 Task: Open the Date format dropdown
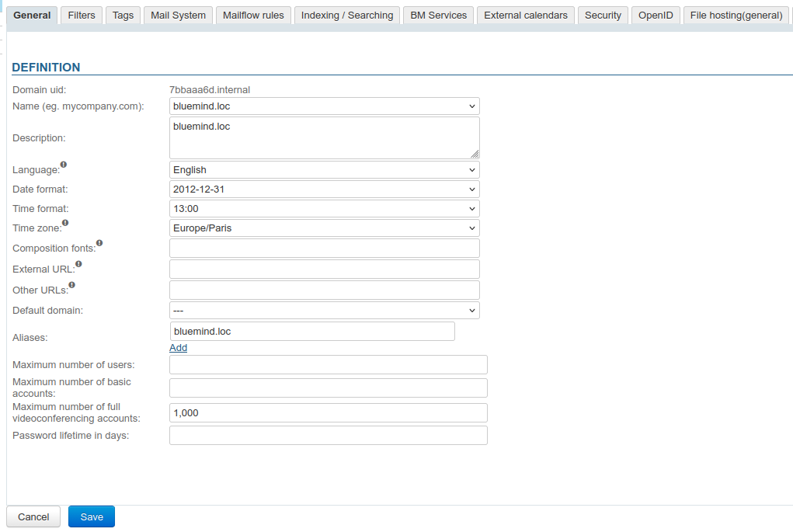pos(324,190)
